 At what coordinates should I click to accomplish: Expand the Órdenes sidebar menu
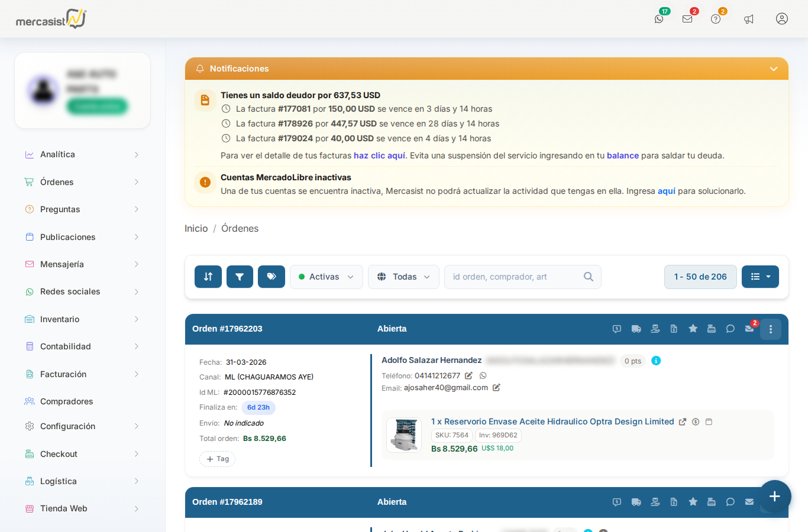pos(82,182)
